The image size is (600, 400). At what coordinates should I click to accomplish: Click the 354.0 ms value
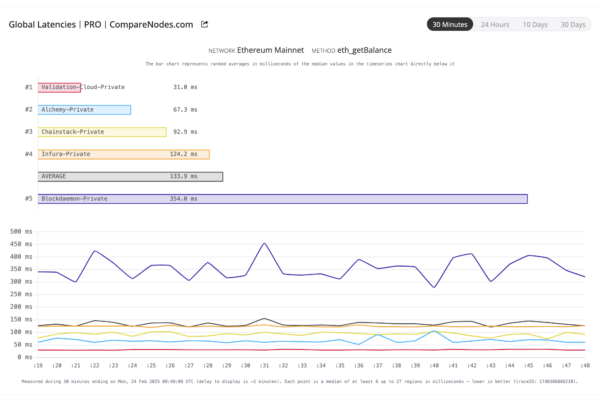184,199
